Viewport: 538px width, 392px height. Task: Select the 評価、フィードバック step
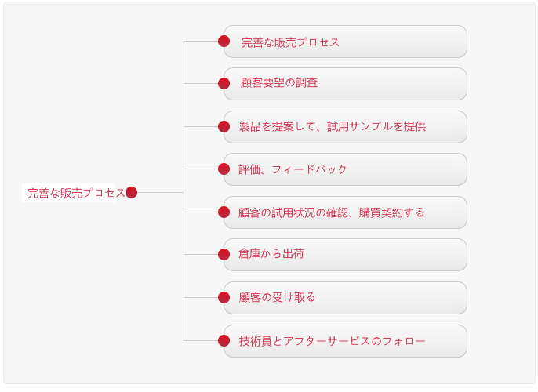tap(345, 169)
